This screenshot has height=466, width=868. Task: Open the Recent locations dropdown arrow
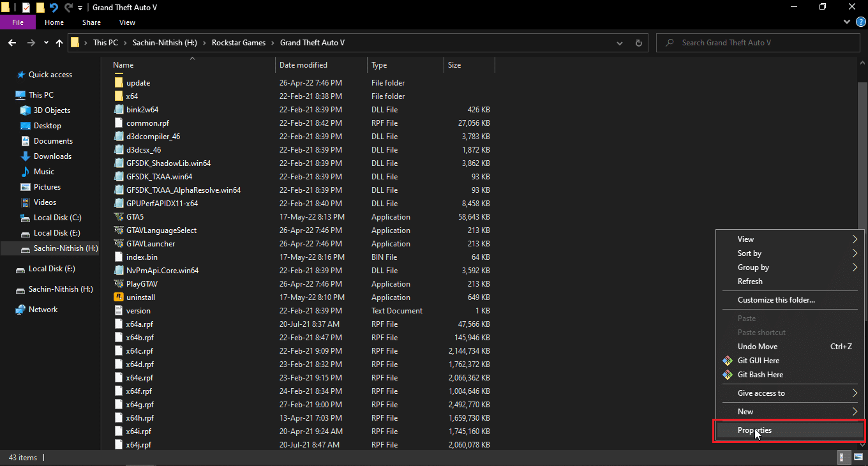[46, 43]
